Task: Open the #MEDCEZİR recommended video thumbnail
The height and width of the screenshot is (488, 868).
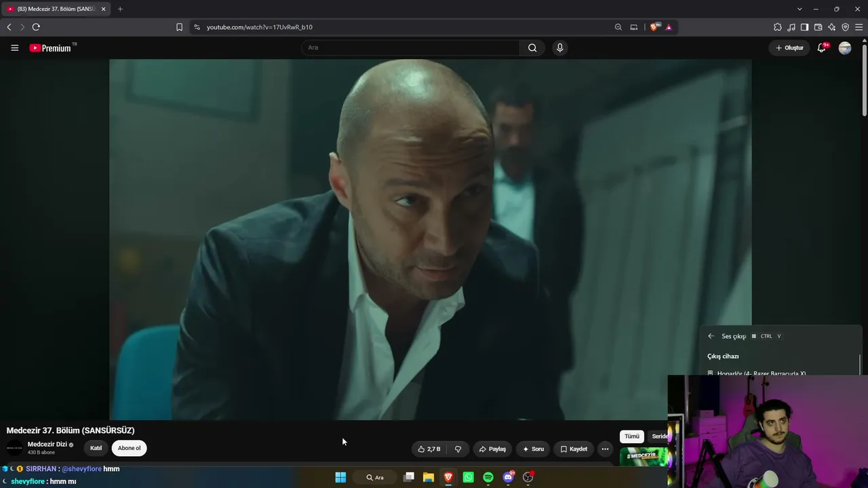Action: 644,456
